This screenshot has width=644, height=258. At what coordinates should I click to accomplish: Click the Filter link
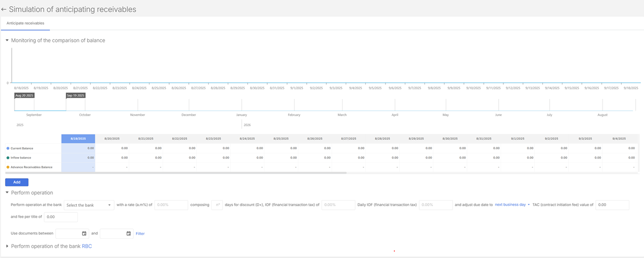[140, 234]
